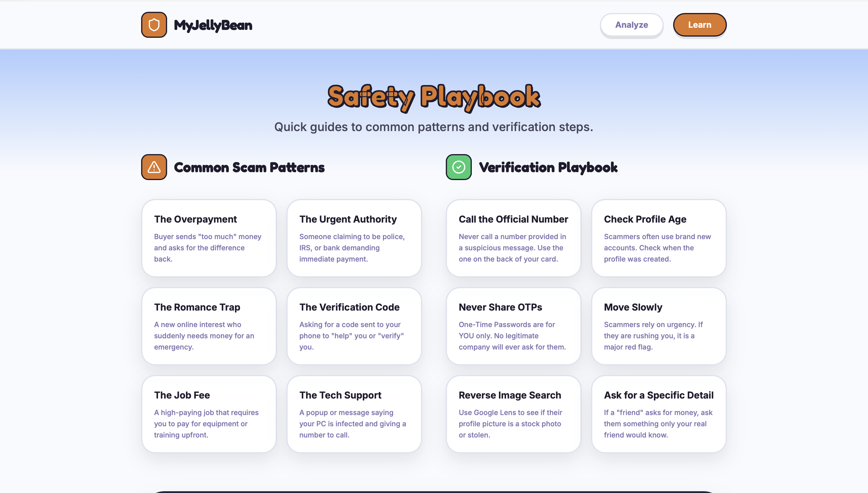Open Reverse Image Search card

pos(513,414)
